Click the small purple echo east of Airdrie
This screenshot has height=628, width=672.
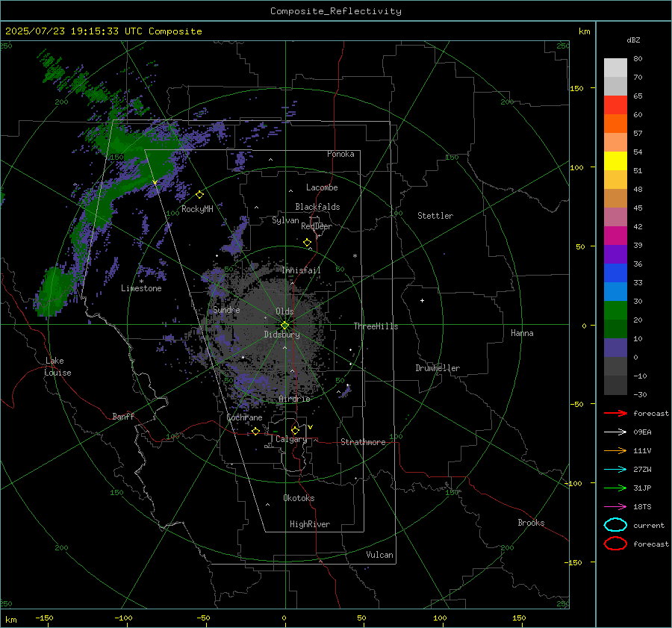click(x=345, y=391)
